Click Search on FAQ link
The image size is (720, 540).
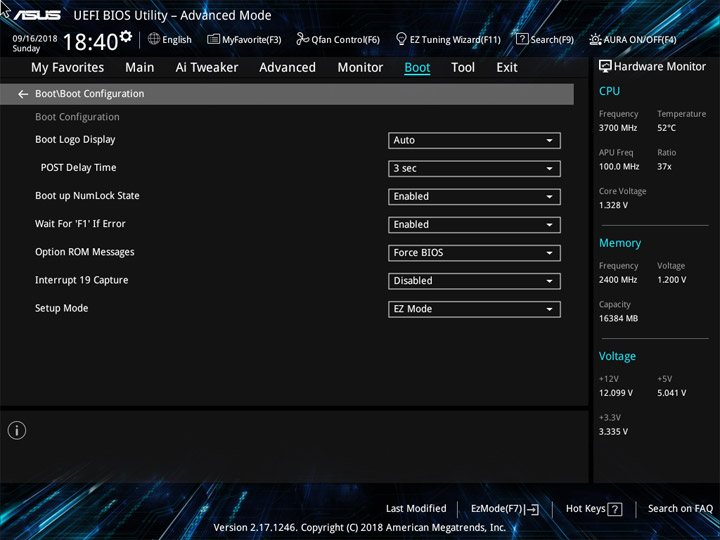tap(680, 509)
